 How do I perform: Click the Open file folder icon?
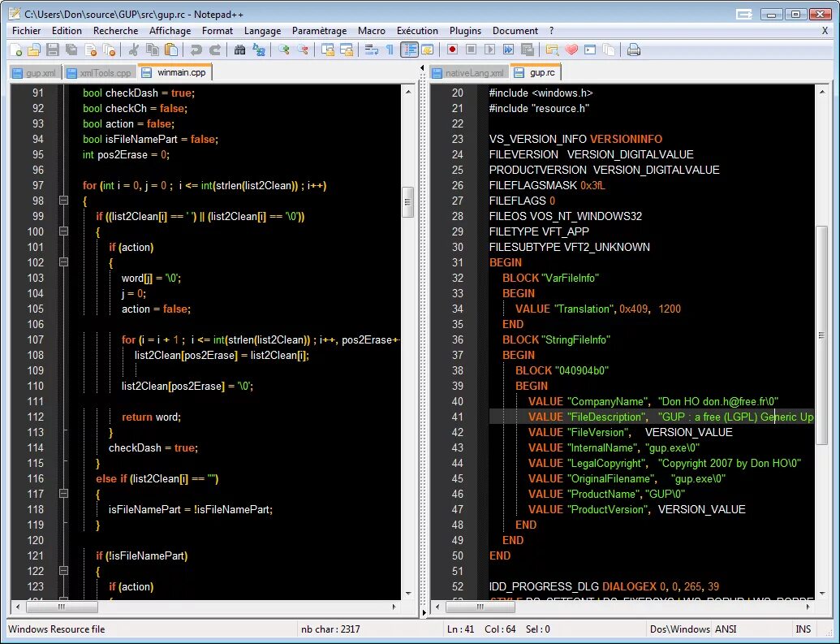[x=34, y=50]
